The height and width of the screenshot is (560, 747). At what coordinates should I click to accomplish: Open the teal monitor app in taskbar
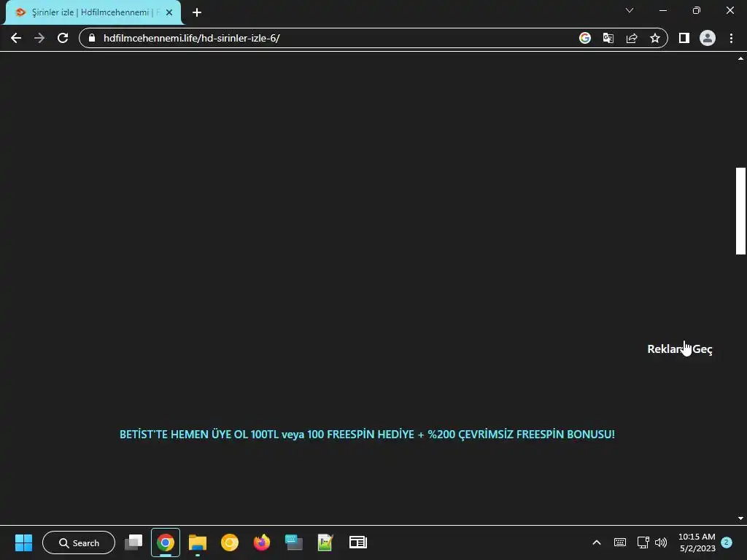point(293,542)
